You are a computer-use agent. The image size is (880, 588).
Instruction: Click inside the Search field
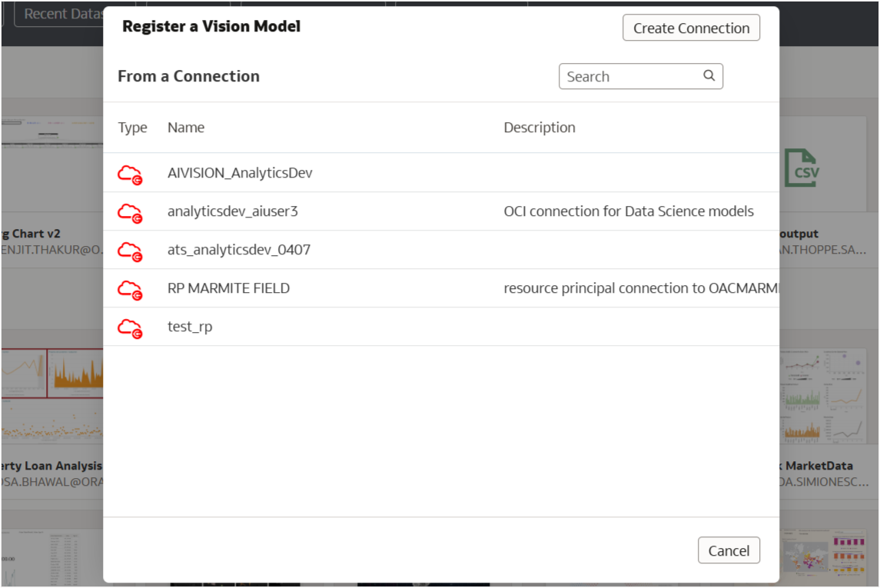[623, 76]
